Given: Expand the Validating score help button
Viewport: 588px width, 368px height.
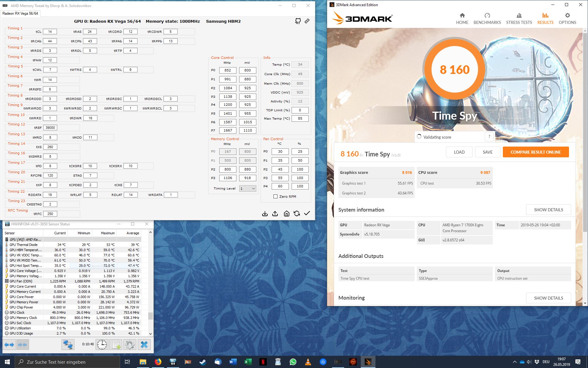Looking at the screenshot, I should coord(489,137).
